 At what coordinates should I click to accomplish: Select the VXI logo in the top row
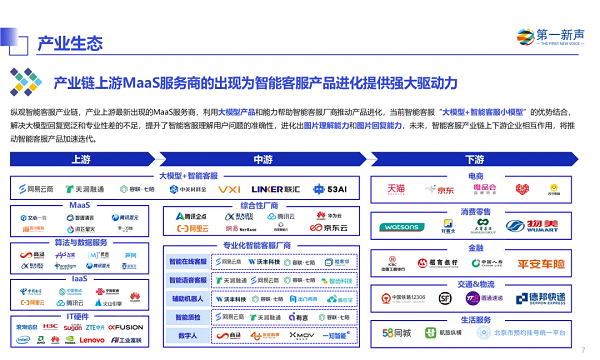click(229, 189)
